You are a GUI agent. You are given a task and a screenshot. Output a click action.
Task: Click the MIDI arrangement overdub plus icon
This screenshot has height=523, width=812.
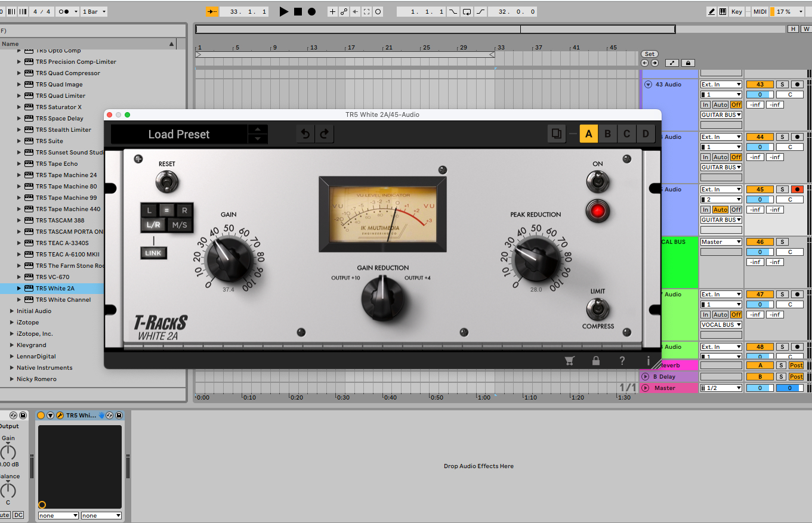332,11
